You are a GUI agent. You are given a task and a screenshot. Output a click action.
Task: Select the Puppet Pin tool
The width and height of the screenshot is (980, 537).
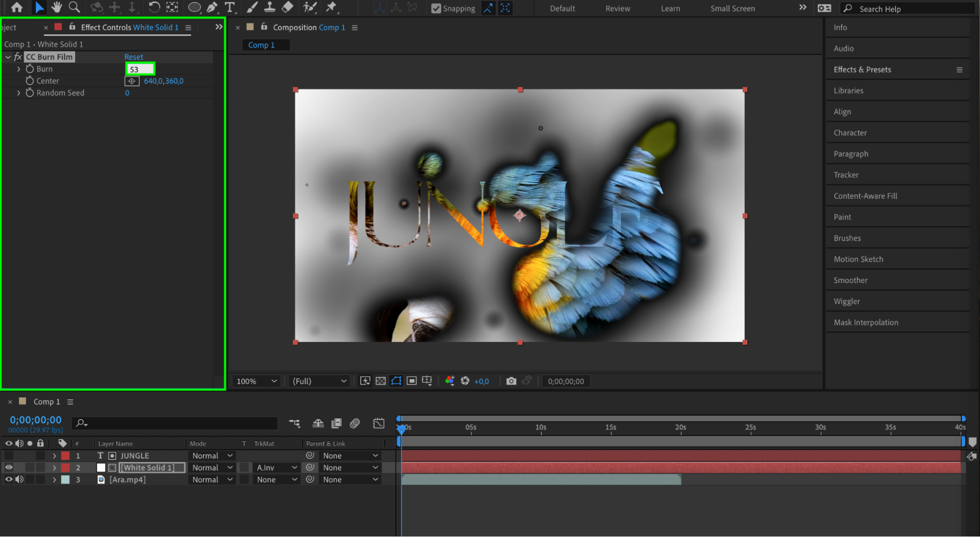pos(332,7)
